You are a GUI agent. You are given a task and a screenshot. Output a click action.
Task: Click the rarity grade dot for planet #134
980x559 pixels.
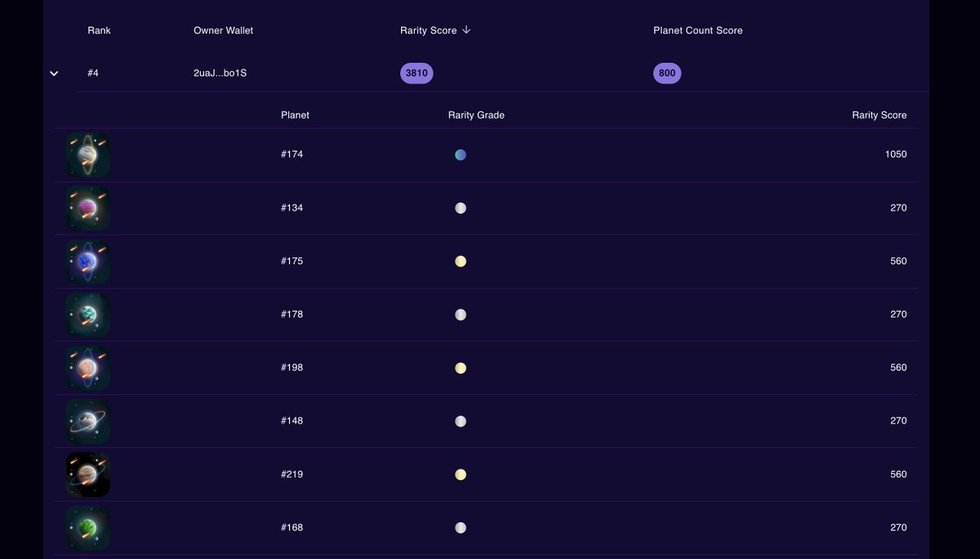(461, 208)
